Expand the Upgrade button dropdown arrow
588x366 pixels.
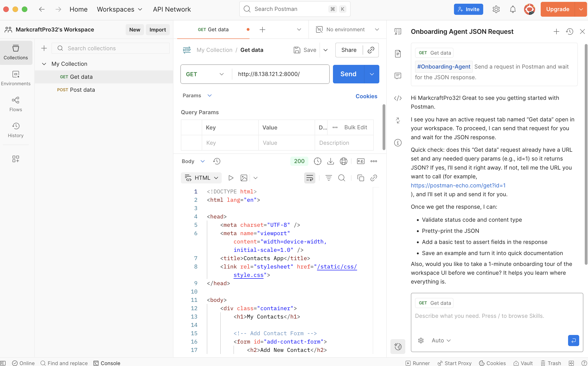tap(581, 9)
